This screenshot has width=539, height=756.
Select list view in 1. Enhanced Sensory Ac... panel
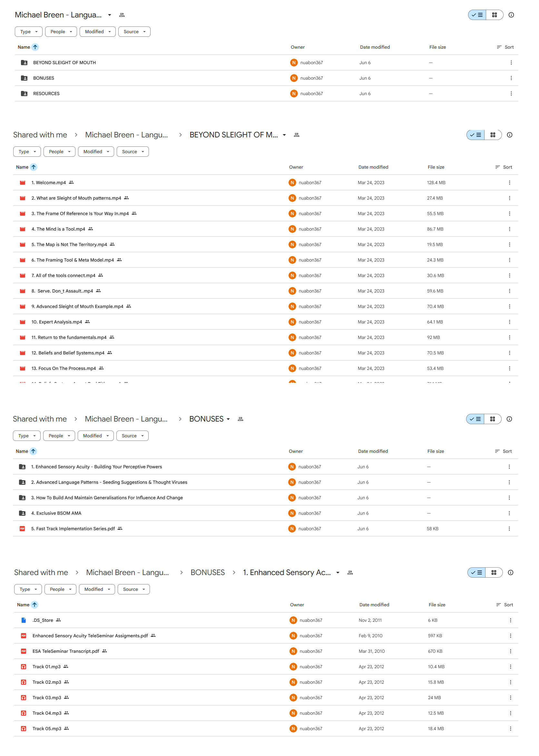[x=476, y=573]
